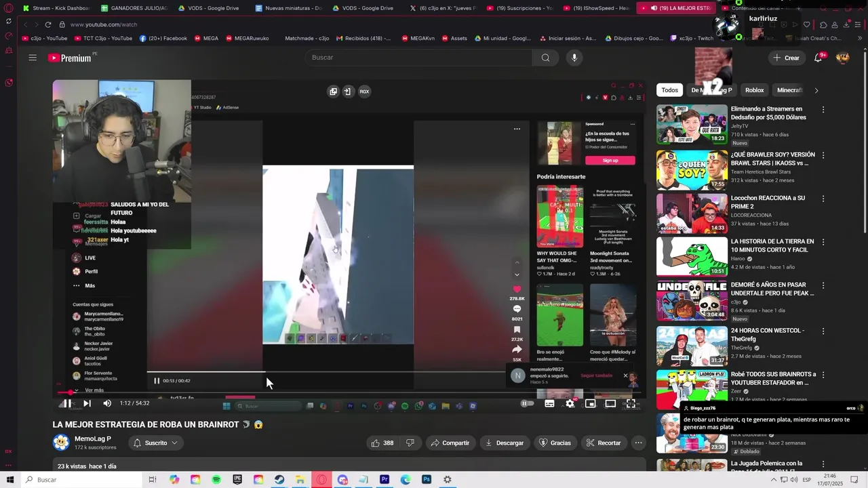
Task: Skip to next video
Action: click(87, 403)
